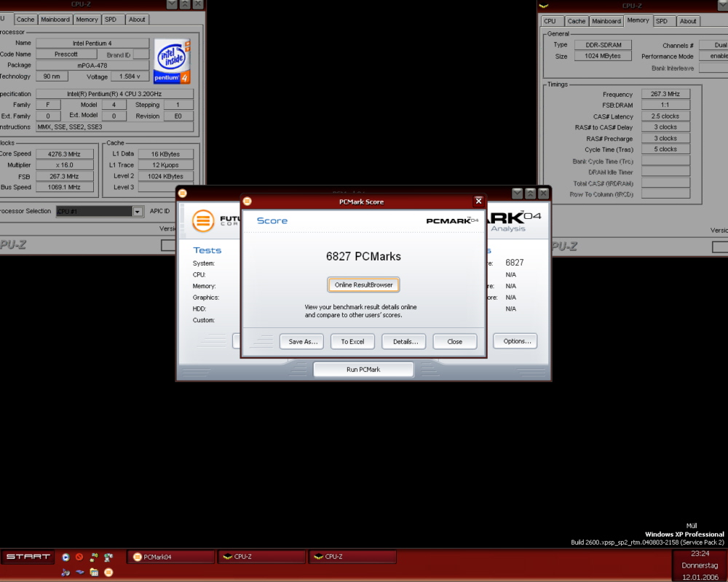Click the computer monitor quick launch icon
The image size is (728, 582).
pos(108,557)
